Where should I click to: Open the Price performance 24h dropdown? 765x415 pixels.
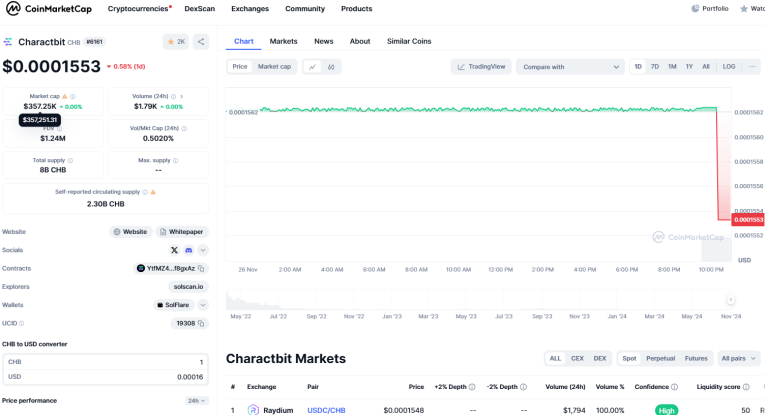click(197, 401)
